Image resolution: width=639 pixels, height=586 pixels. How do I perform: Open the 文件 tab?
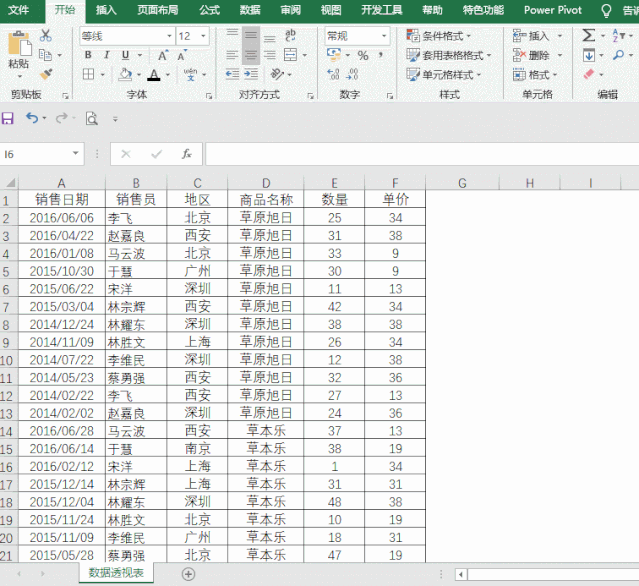point(19,10)
